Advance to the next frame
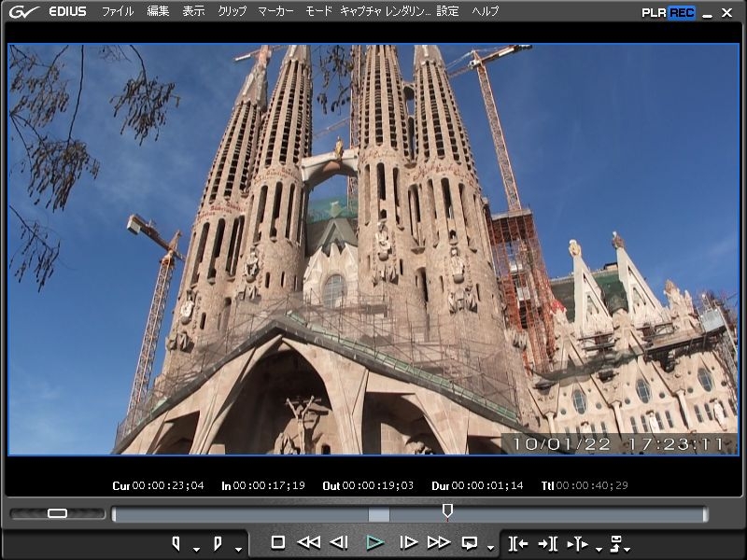 (408, 542)
